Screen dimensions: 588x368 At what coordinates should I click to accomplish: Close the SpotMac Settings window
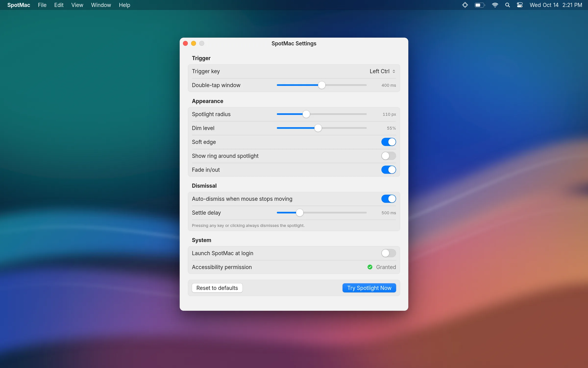click(185, 43)
